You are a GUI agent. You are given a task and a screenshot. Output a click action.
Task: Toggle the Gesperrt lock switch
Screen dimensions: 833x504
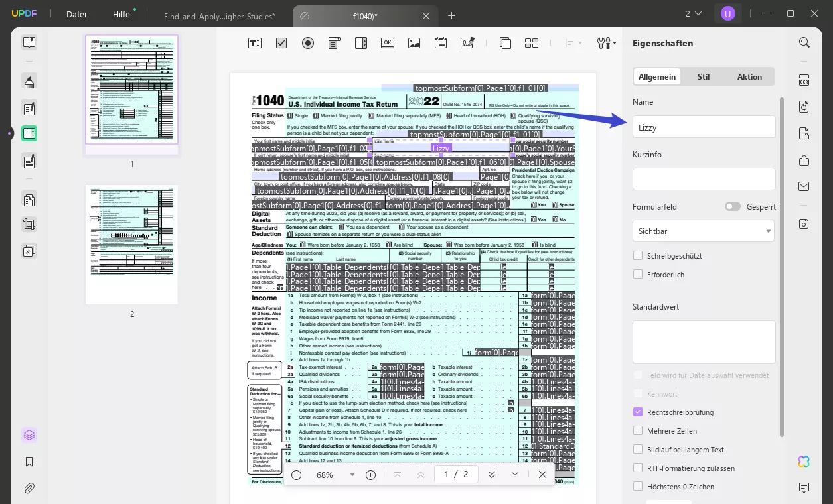732,206
